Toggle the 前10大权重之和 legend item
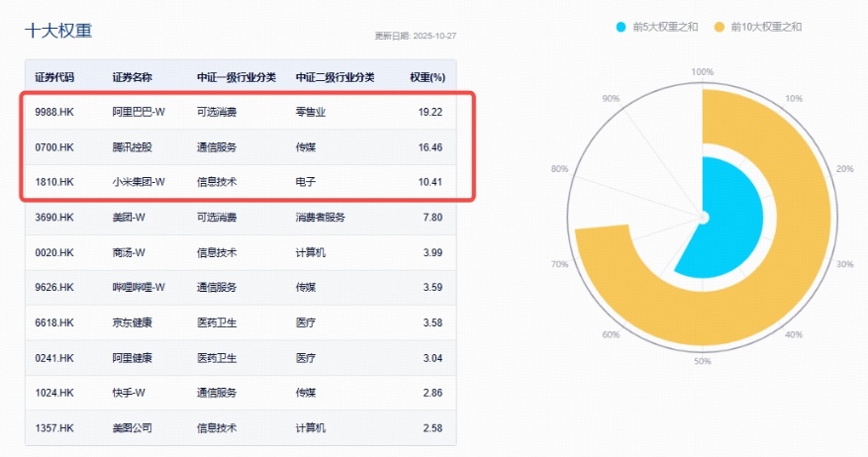 point(765,27)
